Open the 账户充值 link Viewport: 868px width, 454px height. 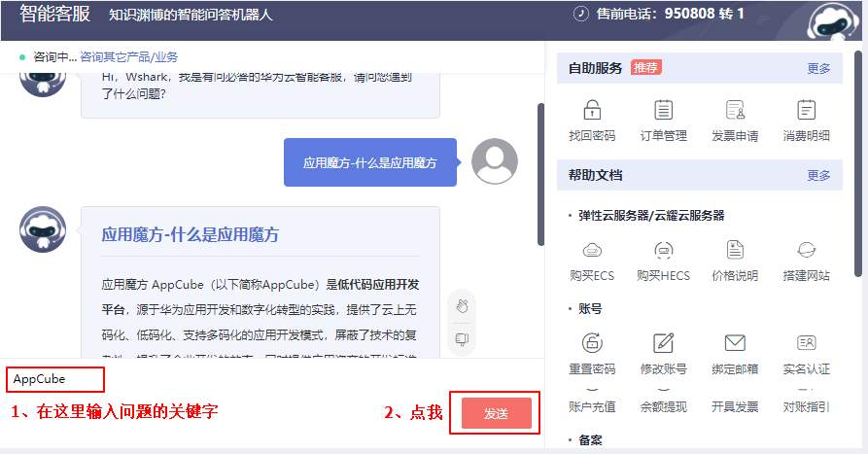[x=592, y=407]
